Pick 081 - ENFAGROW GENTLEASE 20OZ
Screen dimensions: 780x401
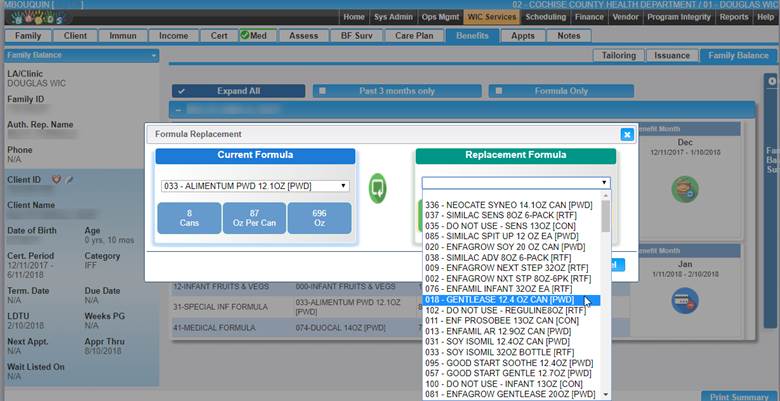[x=511, y=395]
